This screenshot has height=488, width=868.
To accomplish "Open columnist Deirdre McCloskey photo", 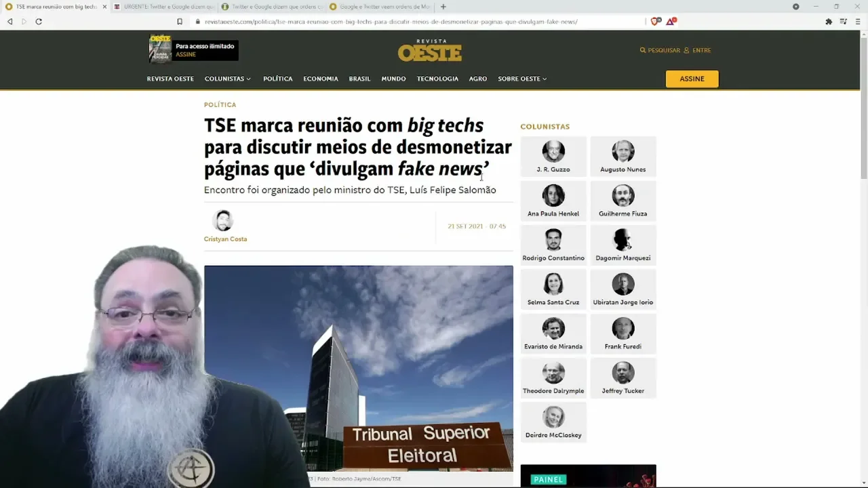I will click(x=553, y=418).
